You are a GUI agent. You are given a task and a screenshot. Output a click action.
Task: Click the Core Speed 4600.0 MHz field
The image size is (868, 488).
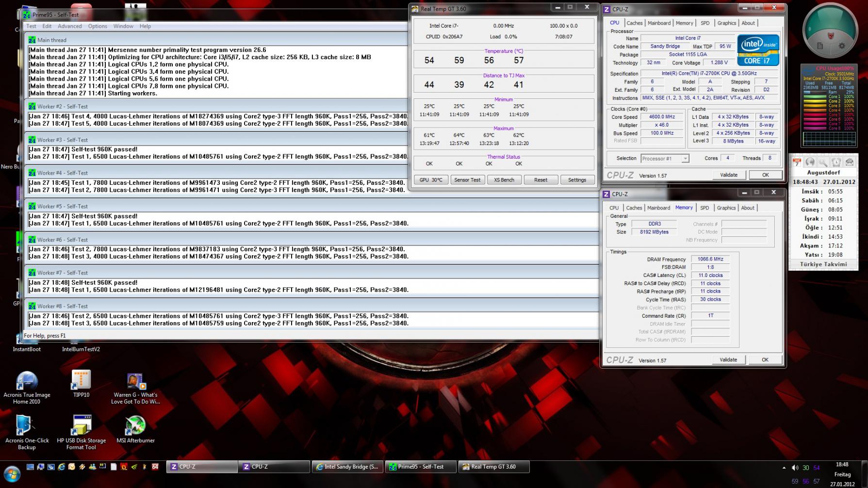click(x=662, y=117)
